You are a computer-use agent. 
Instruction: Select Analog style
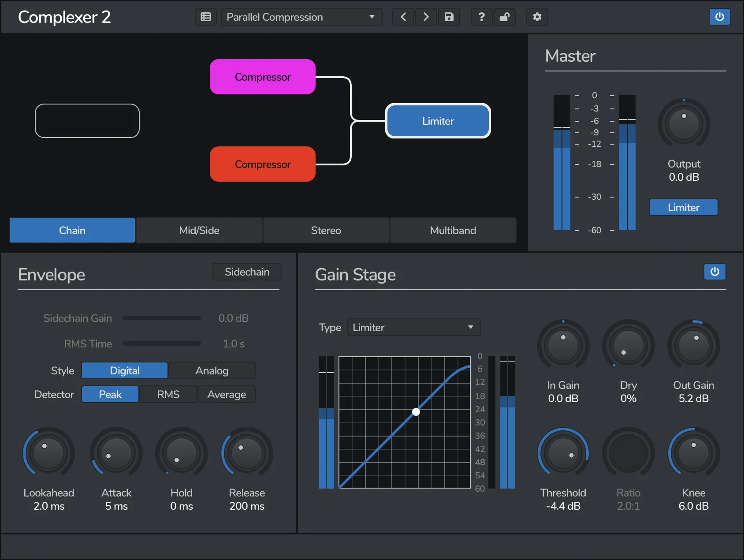pyautogui.click(x=212, y=370)
